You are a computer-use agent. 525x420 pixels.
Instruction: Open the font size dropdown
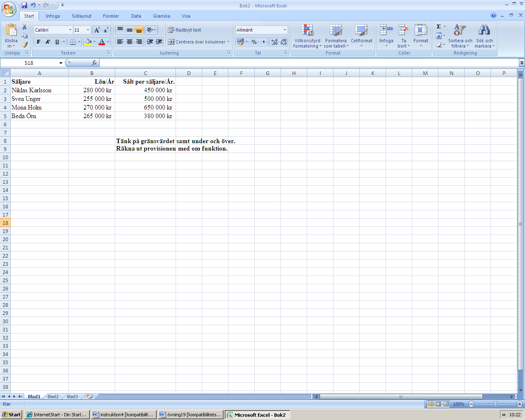[88, 30]
